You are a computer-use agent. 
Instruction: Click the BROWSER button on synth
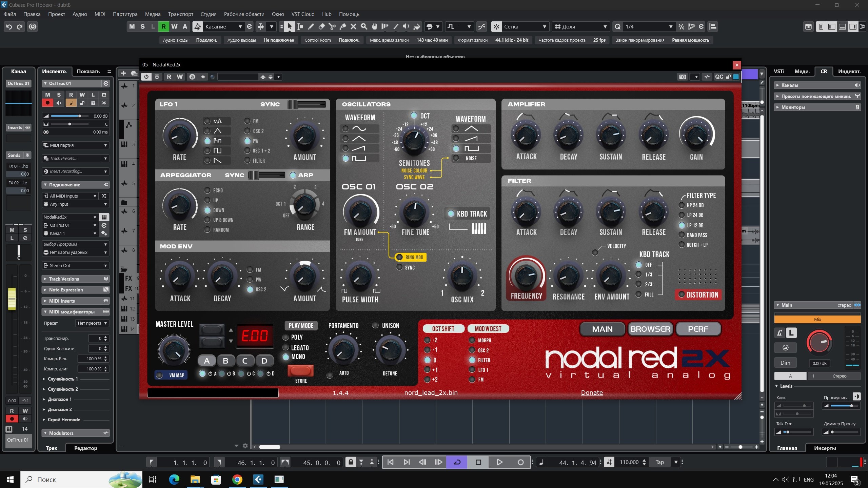click(650, 329)
